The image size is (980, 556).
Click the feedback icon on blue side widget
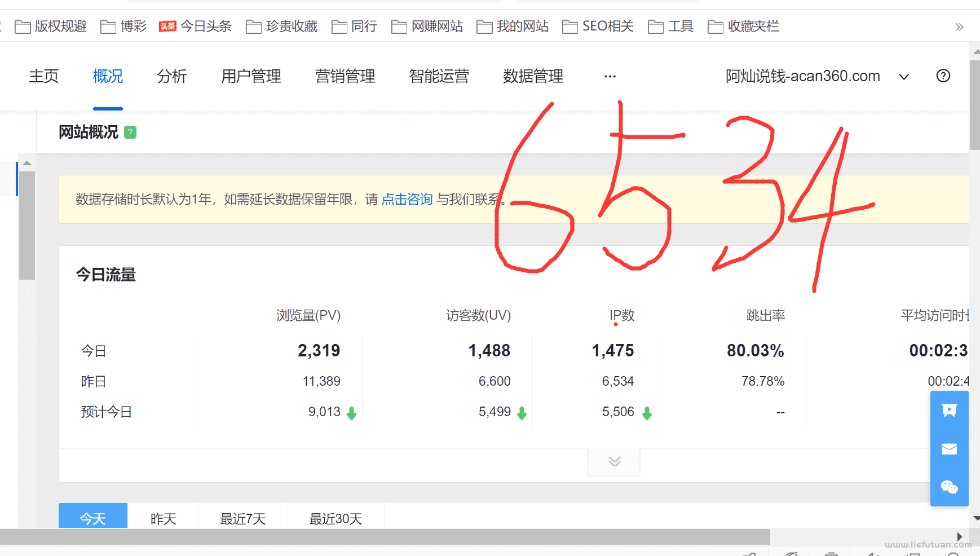click(950, 410)
